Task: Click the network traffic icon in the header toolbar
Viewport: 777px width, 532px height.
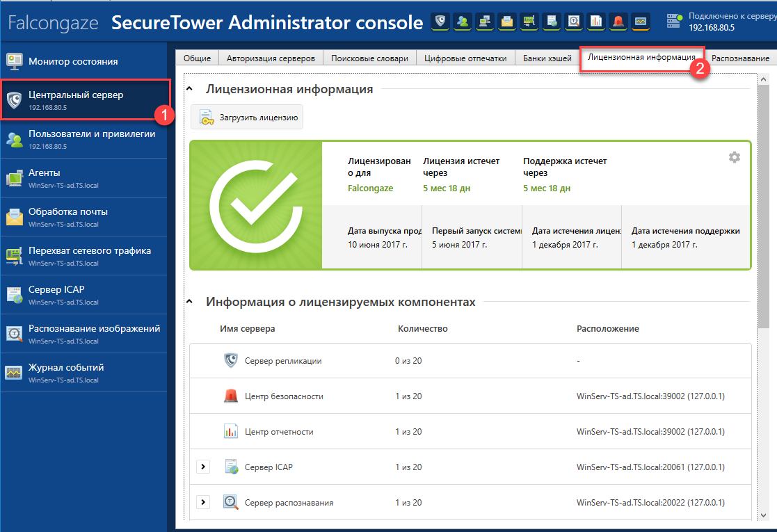Action: coord(529,22)
